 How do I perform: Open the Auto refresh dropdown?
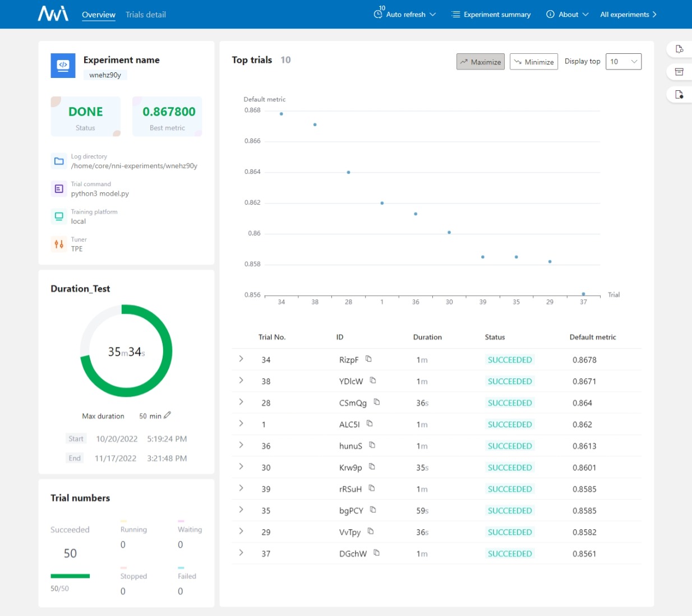point(405,14)
